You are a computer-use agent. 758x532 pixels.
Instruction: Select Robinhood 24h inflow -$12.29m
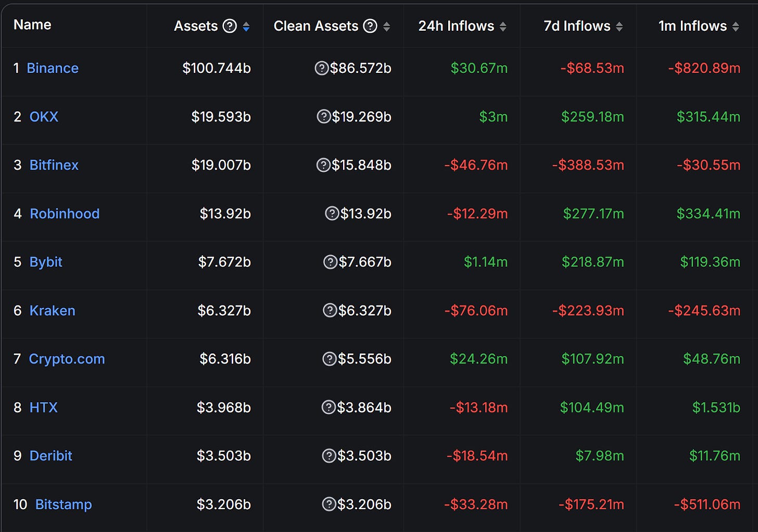pyautogui.click(x=477, y=213)
